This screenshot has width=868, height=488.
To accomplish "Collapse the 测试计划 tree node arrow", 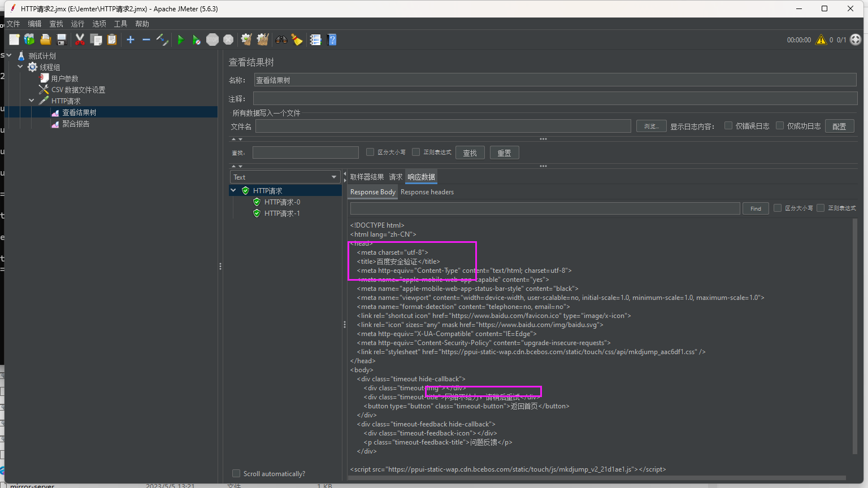I will 9,55.
